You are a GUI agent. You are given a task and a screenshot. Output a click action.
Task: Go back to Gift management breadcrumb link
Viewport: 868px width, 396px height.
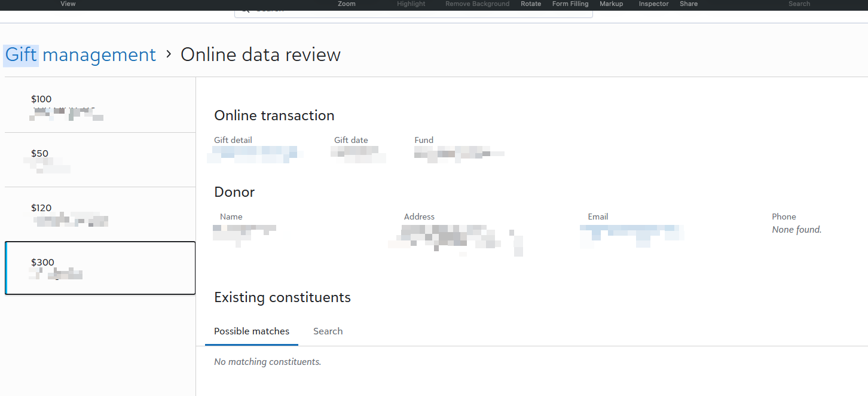pyautogui.click(x=81, y=54)
